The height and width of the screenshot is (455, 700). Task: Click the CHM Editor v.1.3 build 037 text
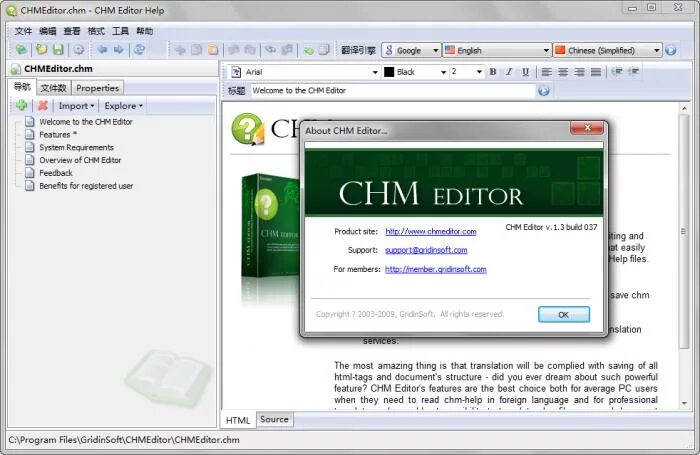551,227
